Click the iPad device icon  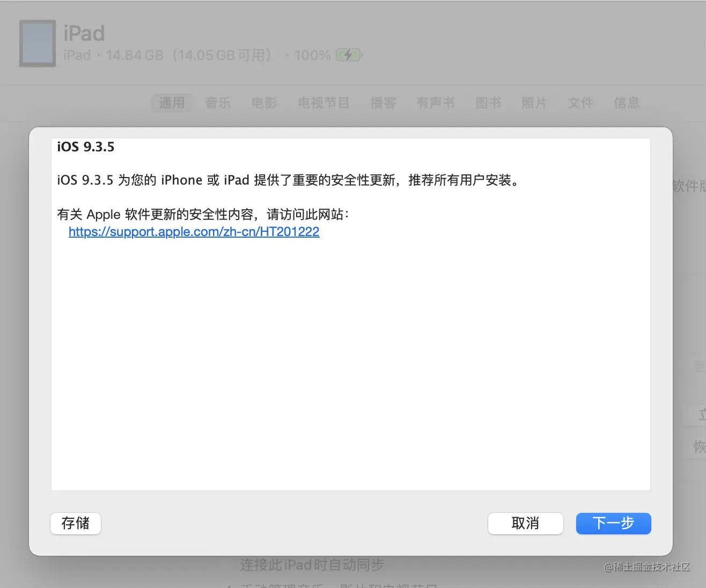coord(38,43)
